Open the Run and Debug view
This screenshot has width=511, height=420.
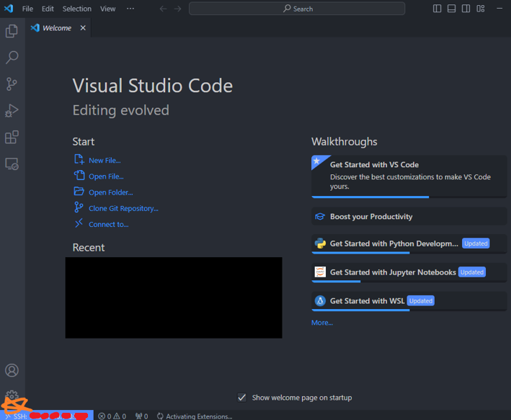[12, 111]
